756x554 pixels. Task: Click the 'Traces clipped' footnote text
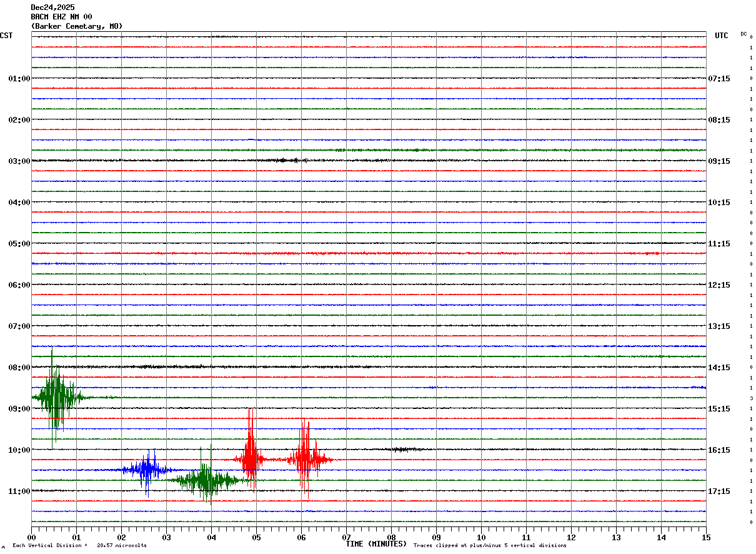(x=490, y=546)
